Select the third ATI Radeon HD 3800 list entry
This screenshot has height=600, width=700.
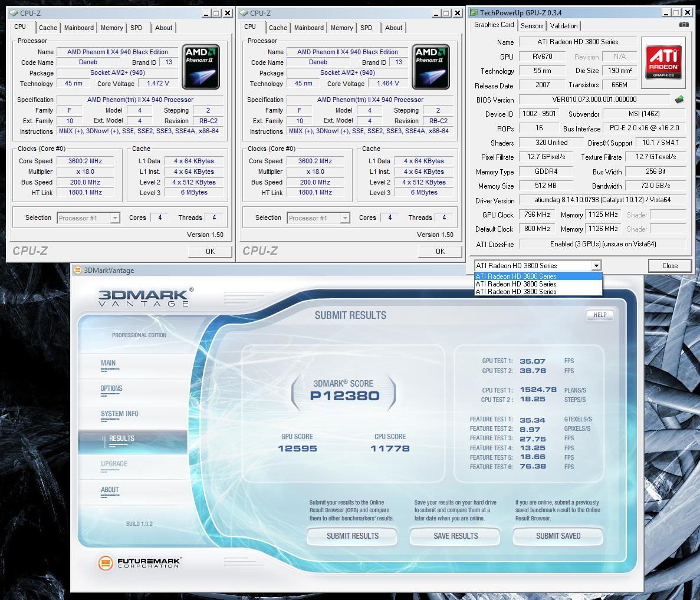click(516, 292)
